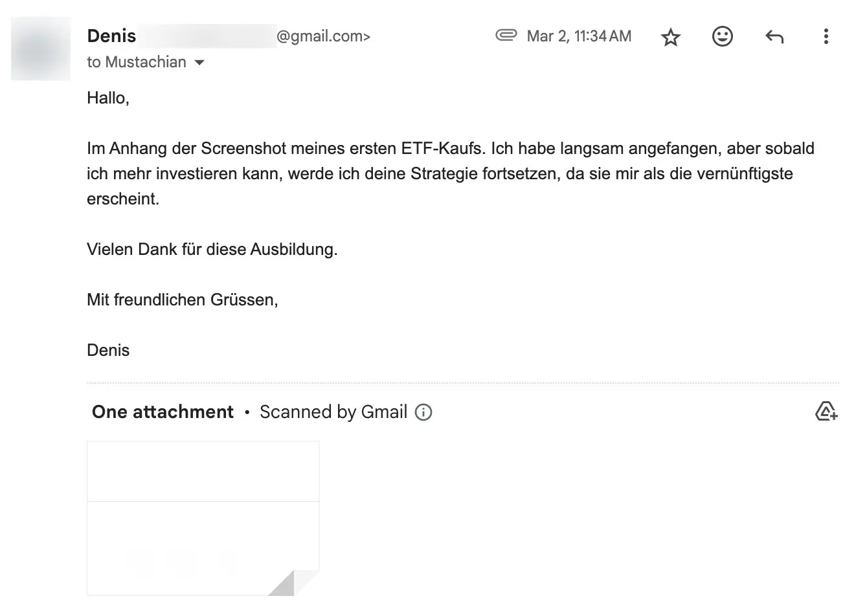The height and width of the screenshot is (616, 856).
Task: Click the 'Hallo,' greeting line
Action: [x=108, y=98]
